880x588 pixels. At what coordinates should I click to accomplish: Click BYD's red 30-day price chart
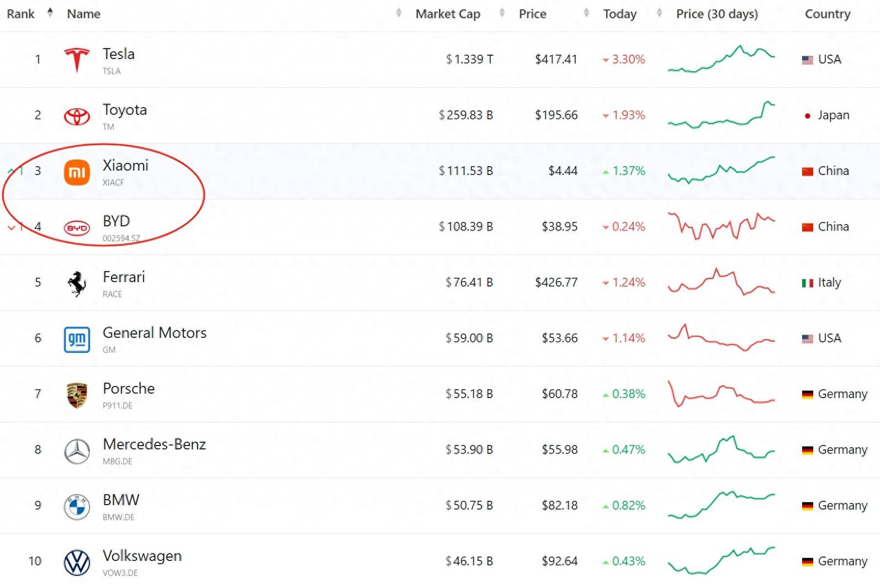point(721,226)
